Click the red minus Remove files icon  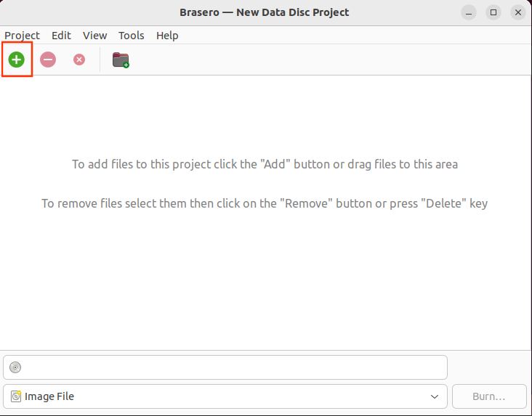point(48,60)
